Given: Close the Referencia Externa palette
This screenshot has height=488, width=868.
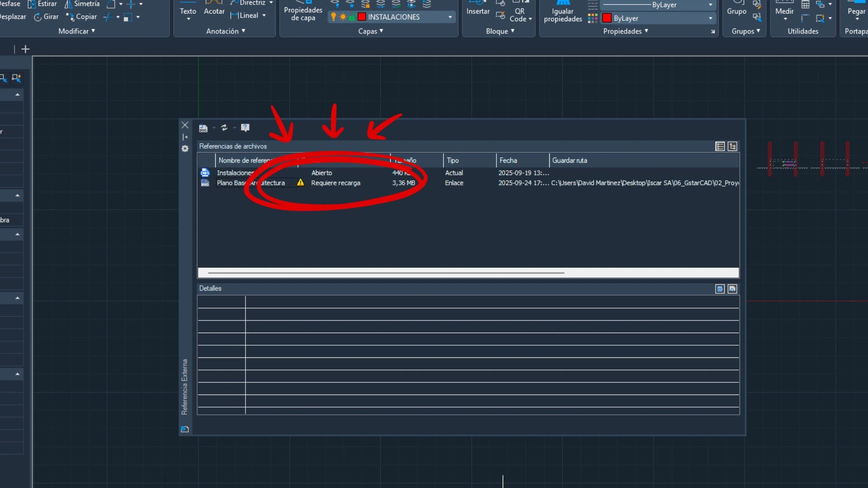Looking at the screenshot, I should click(185, 125).
